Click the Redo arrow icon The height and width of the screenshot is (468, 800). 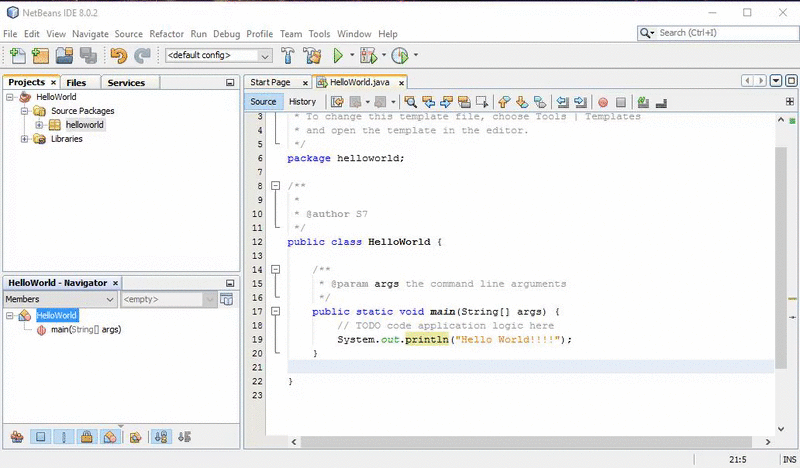142,55
